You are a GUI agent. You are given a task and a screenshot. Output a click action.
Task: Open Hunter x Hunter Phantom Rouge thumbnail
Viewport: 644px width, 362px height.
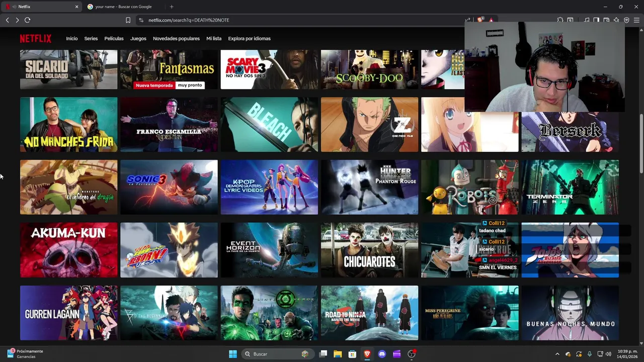pyautogui.click(x=369, y=187)
